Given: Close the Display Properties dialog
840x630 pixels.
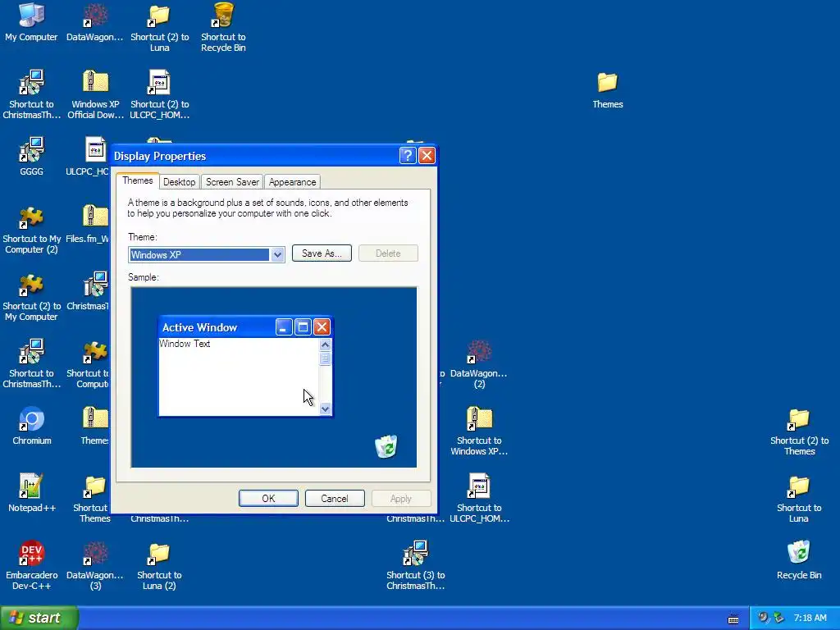Looking at the screenshot, I should [x=427, y=155].
